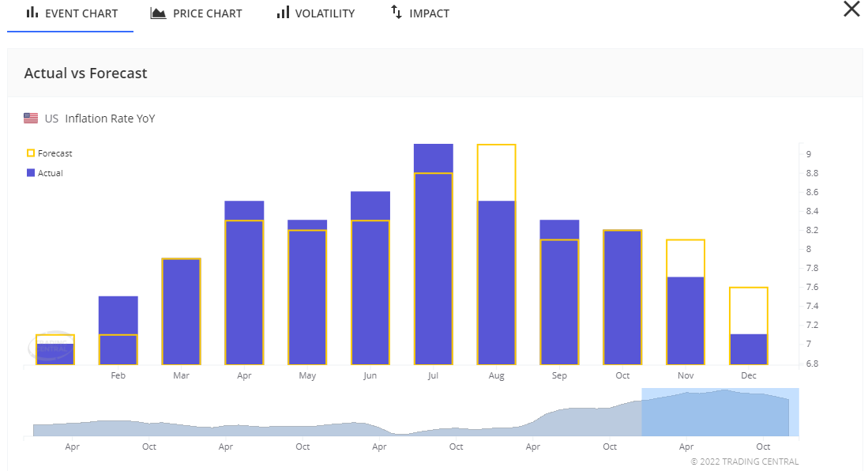Click the bar chart icon beside Event Chart
Viewport: 868px width, 471px height.
click(32, 12)
